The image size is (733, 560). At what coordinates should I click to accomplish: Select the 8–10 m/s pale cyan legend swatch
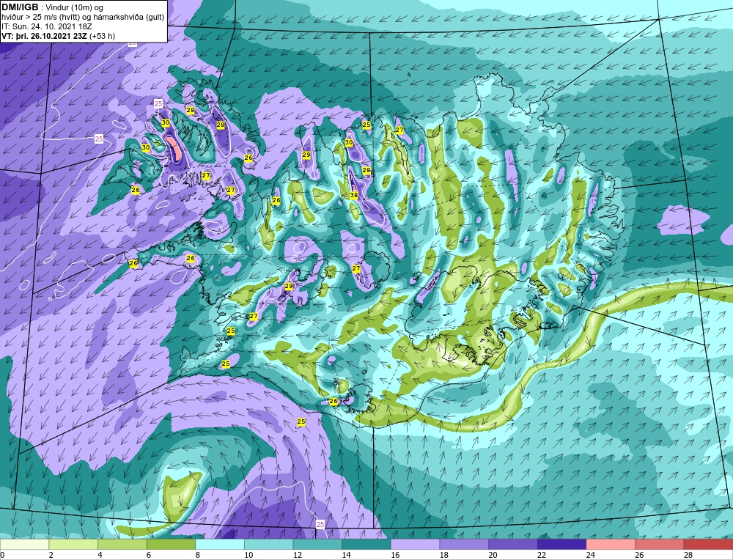[220, 545]
